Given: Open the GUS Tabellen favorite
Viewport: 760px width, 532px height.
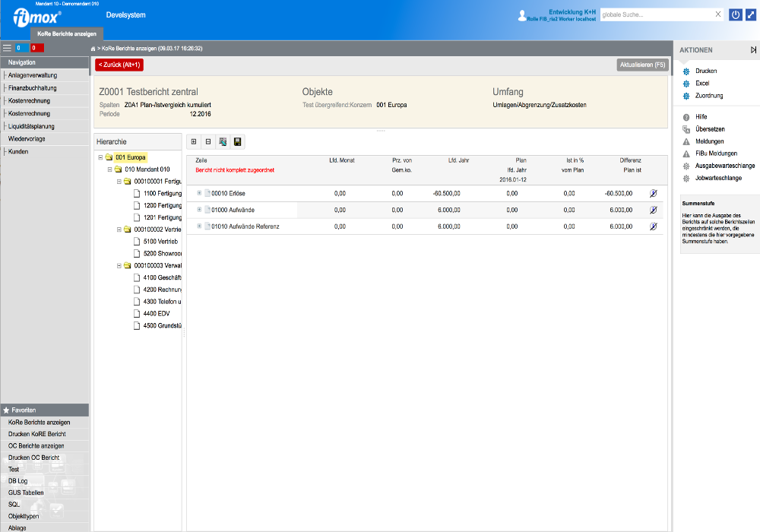Looking at the screenshot, I should [26, 492].
